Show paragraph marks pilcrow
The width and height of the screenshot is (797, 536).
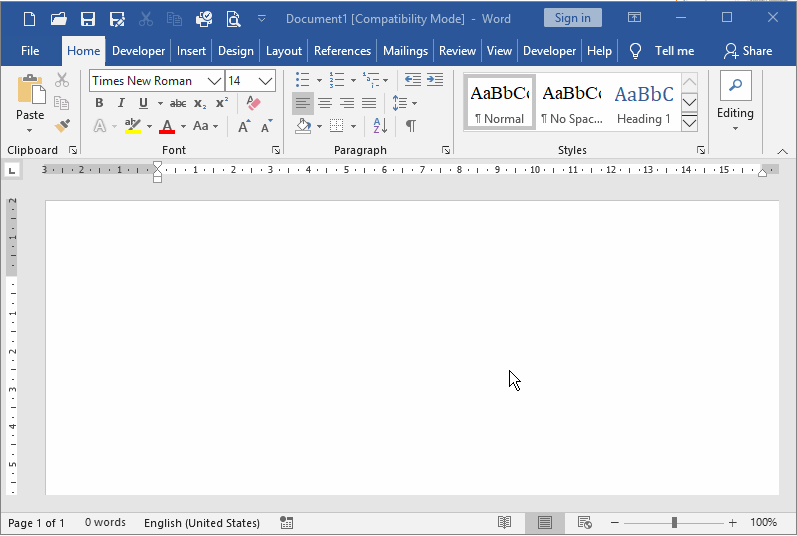tap(411, 125)
